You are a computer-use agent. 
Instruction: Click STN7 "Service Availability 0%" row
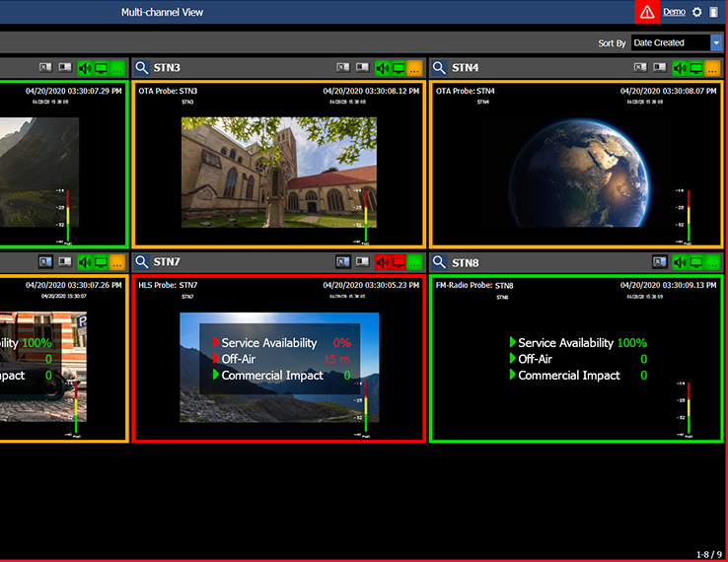click(282, 343)
